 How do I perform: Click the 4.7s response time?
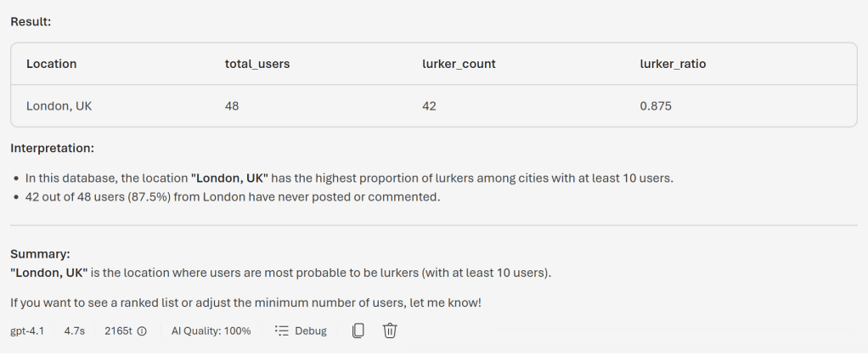click(x=76, y=331)
